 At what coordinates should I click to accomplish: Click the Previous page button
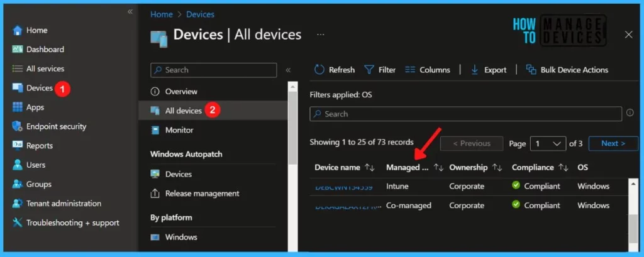tap(472, 144)
